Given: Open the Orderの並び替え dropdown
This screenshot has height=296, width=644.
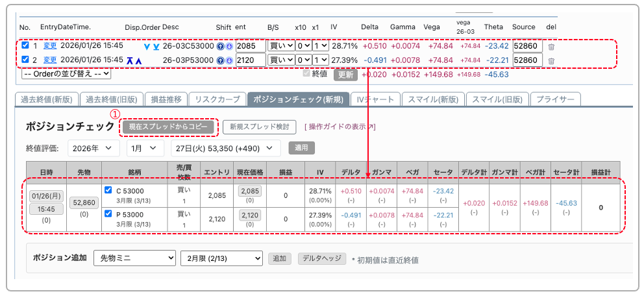Looking at the screenshot, I should [66, 74].
